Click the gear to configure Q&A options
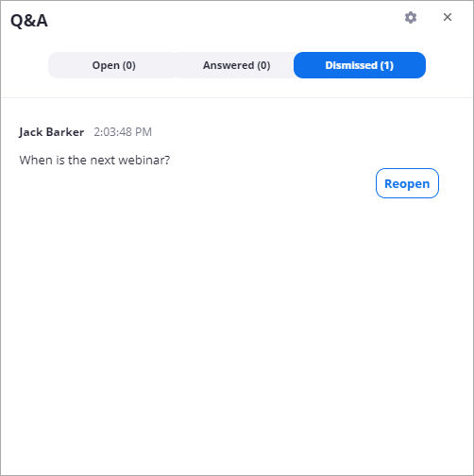The width and height of the screenshot is (474, 476). click(411, 18)
